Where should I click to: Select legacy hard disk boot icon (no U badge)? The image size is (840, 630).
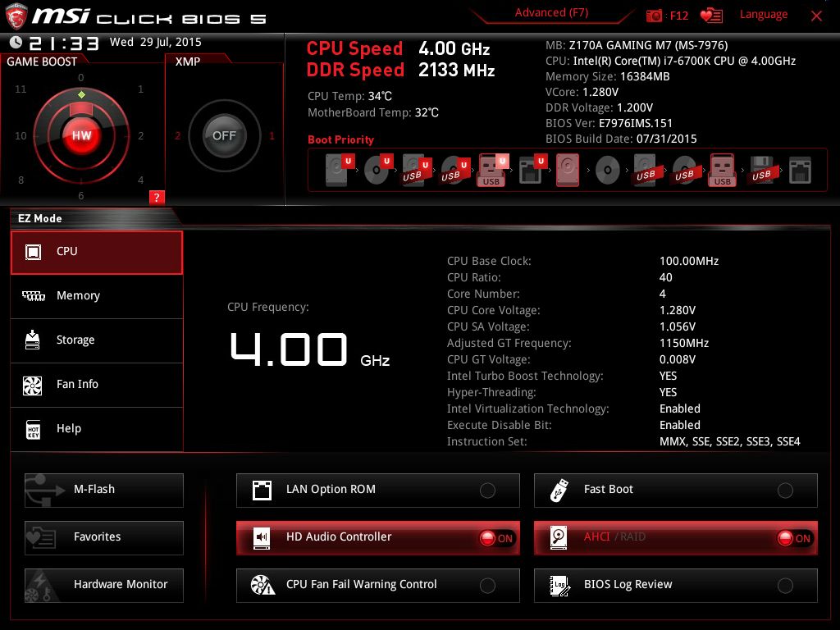(x=568, y=170)
